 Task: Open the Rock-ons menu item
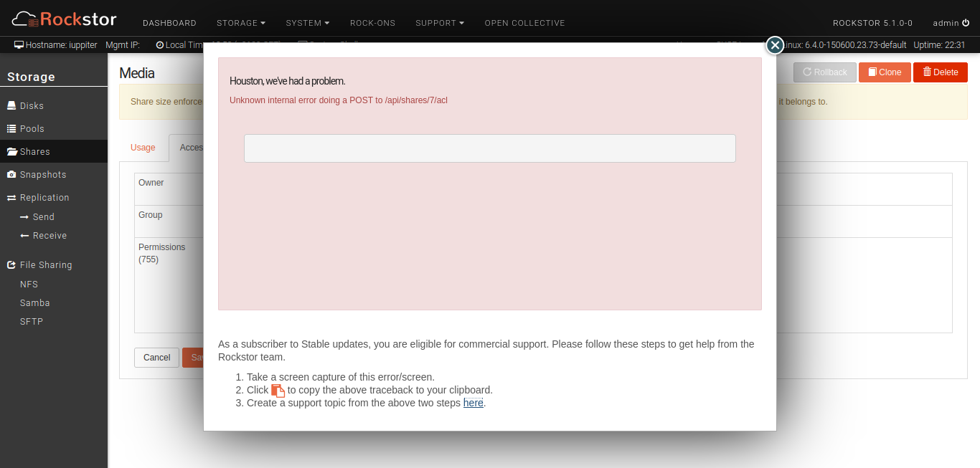[372, 23]
